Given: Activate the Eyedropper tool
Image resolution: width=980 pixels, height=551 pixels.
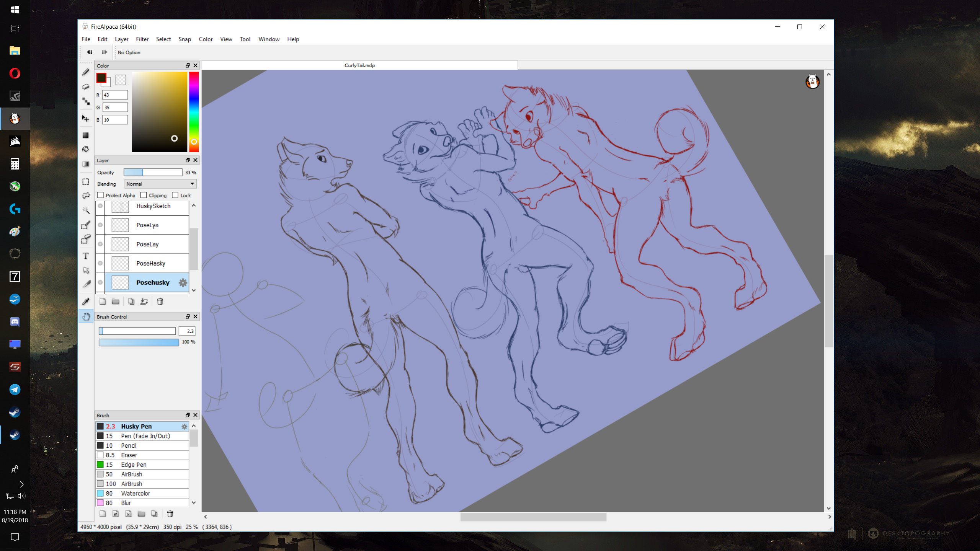Looking at the screenshot, I should click(86, 302).
